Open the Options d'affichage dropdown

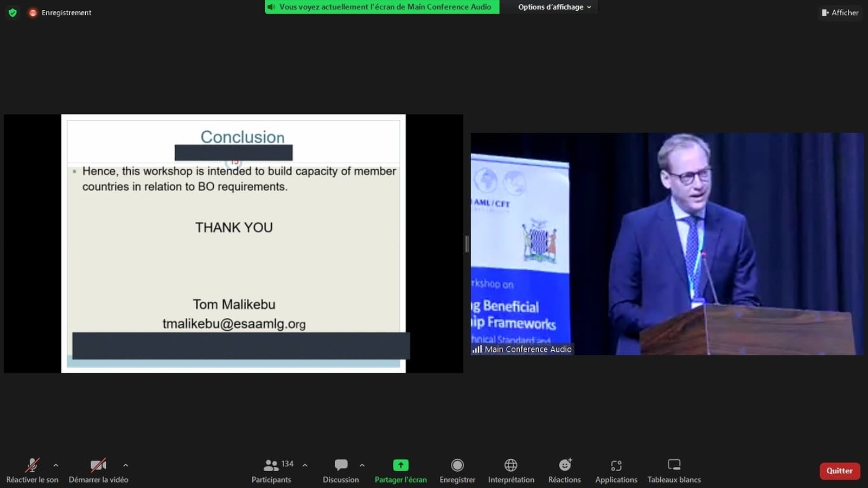tap(554, 7)
